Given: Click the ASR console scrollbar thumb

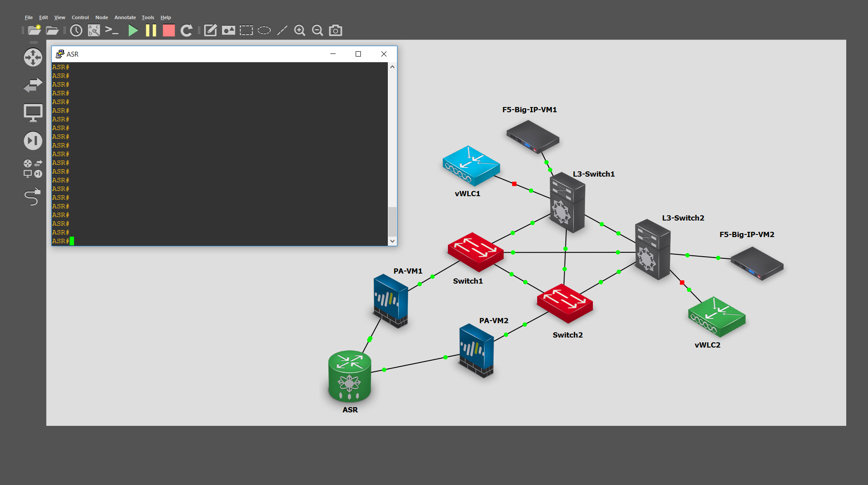Looking at the screenshot, I should click(392, 222).
